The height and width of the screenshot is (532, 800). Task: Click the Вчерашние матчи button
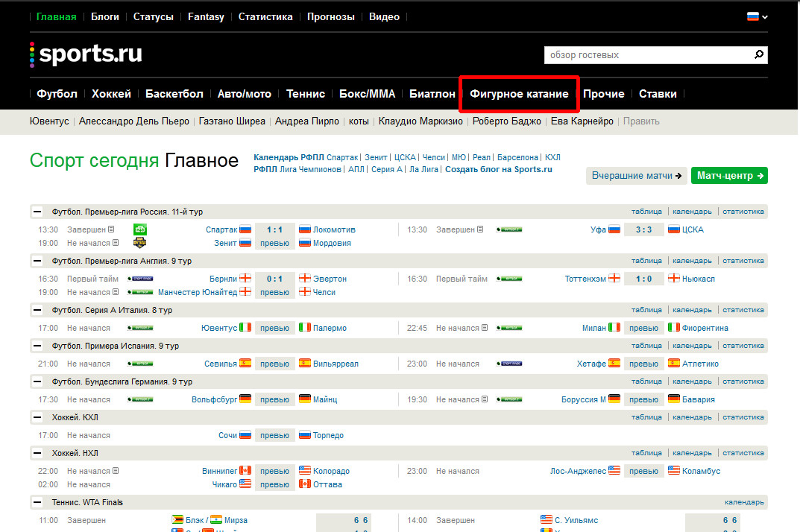(636, 176)
